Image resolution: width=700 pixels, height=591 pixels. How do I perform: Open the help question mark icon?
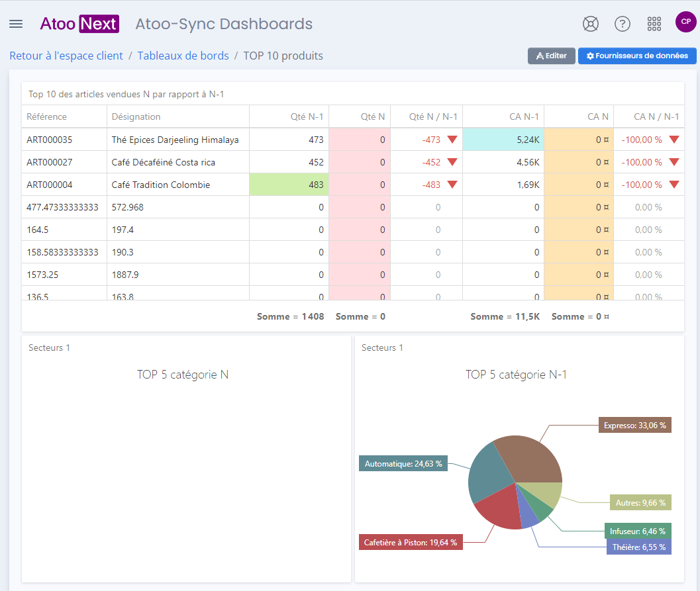tap(622, 24)
